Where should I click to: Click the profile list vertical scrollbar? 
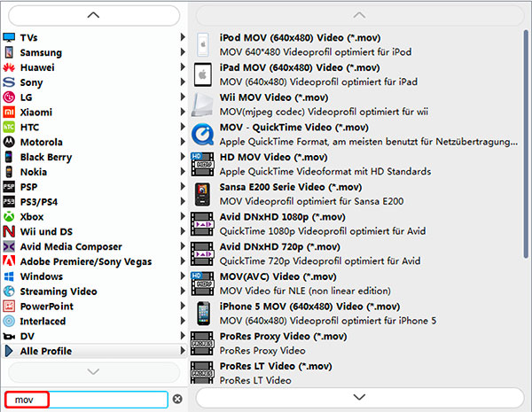point(526,144)
